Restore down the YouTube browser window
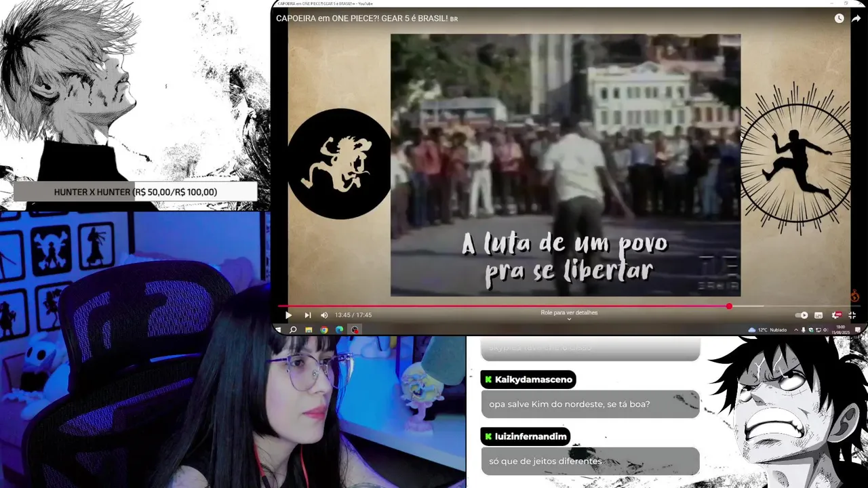This screenshot has width=868, height=488. pos(846,3)
